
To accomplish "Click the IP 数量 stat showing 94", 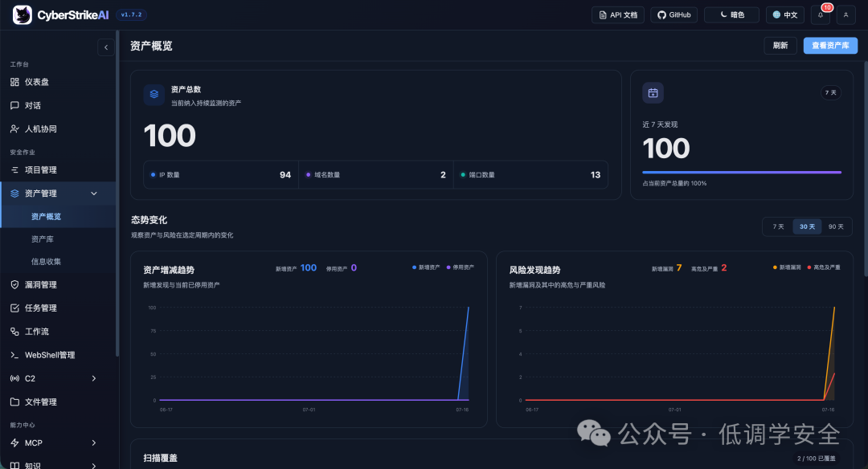I will (x=221, y=175).
